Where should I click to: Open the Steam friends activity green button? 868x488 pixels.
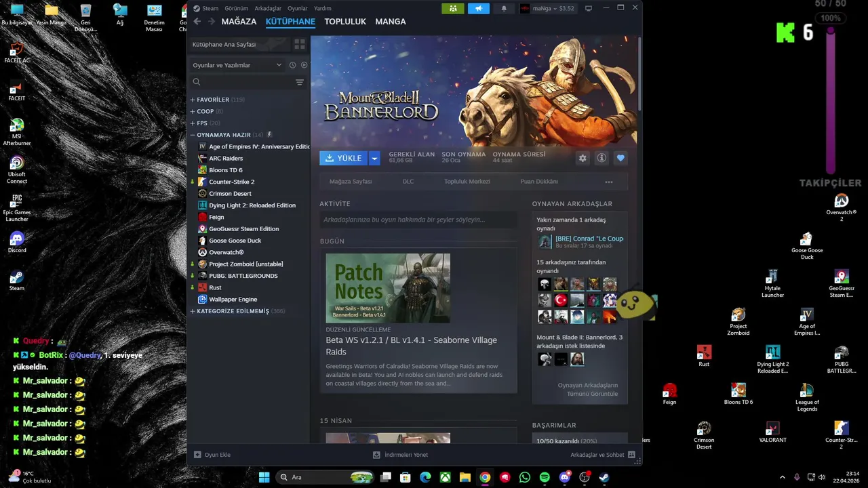[x=452, y=8]
